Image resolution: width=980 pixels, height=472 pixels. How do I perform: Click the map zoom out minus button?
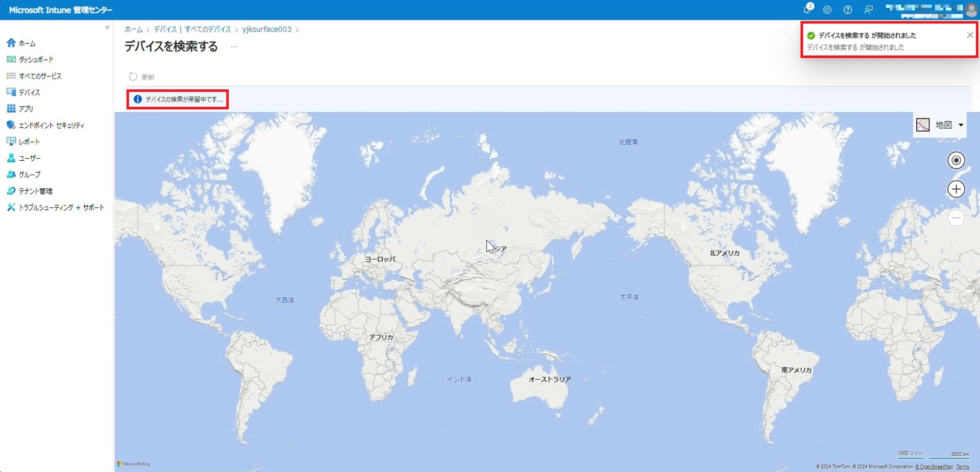[x=956, y=218]
